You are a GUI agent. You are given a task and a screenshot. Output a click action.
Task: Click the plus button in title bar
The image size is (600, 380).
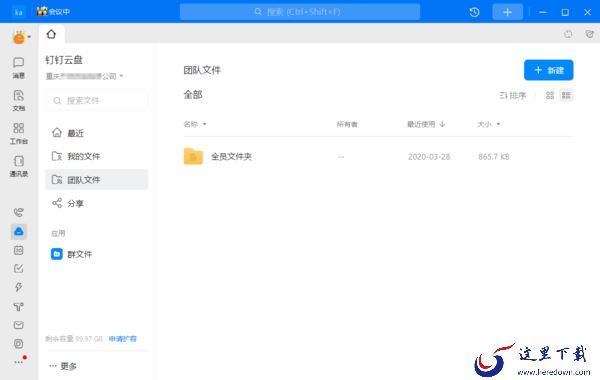pos(507,12)
